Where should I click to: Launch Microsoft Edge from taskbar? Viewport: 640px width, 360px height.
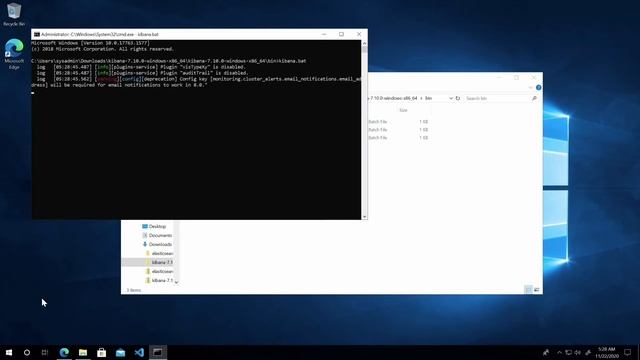(64, 352)
